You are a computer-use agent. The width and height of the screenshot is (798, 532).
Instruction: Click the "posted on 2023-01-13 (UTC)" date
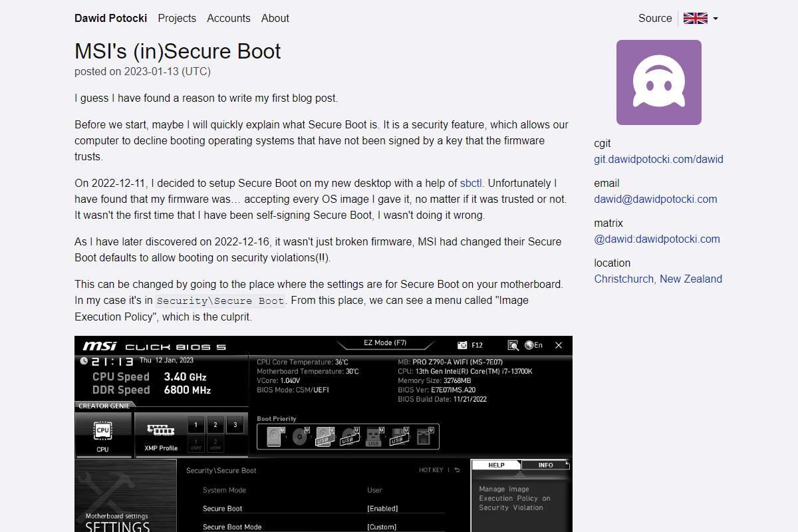coord(142,71)
